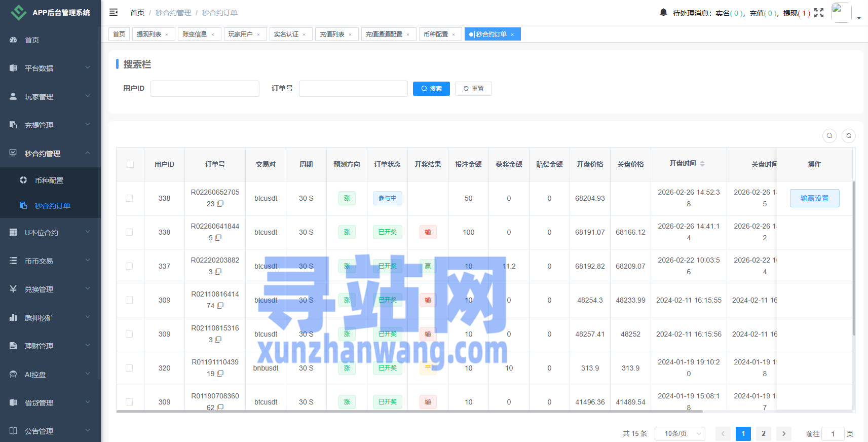Image resolution: width=868 pixels, height=442 pixels.
Task: Expand the 玩家管理 sidebar menu
Action: coord(50,97)
